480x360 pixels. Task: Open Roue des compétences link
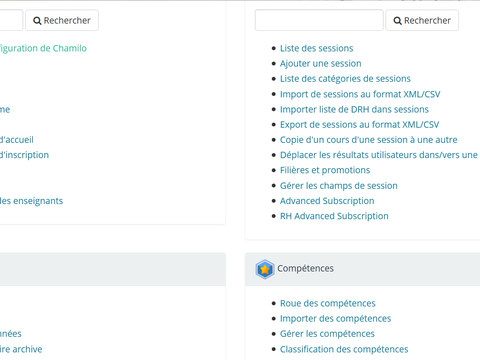tap(328, 303)
